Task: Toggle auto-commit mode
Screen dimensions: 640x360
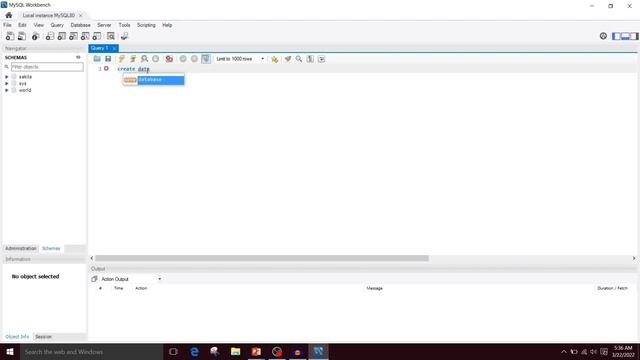Action: click(206, 59)
